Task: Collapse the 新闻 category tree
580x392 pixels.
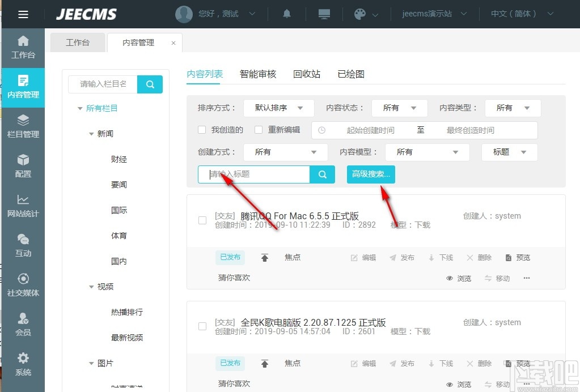Action: (91, 133)
